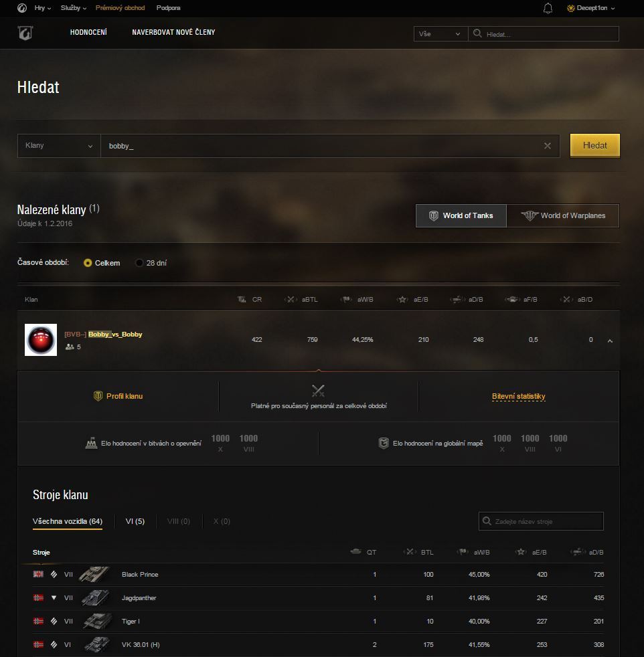
Task: Select the 28 dní time period radio
Action: 139,263
